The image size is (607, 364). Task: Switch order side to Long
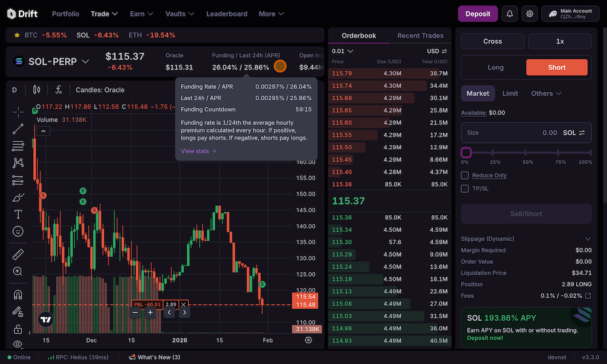(x=496, y=68)
